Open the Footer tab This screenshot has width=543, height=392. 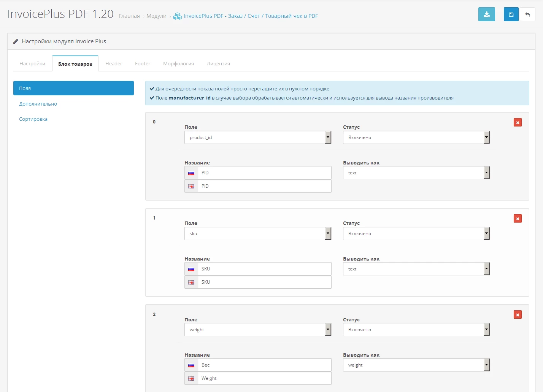[x=143, y=63]
